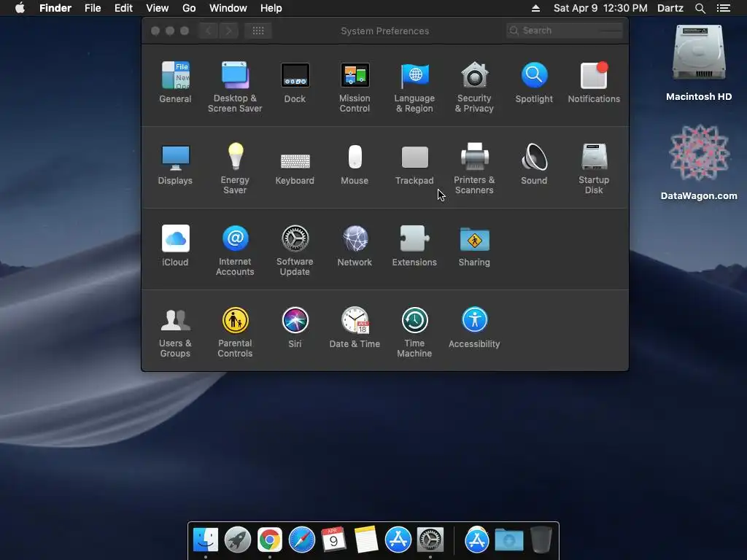Open Finder from the Dock
The width and height of the screenshot is (747, 560).
click(206, 540)
